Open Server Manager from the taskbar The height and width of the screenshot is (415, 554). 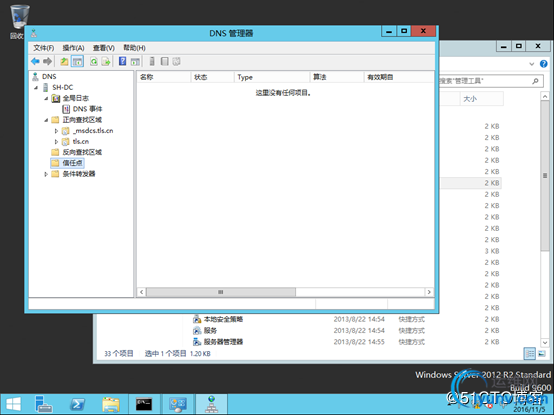(x=44, y=404)
